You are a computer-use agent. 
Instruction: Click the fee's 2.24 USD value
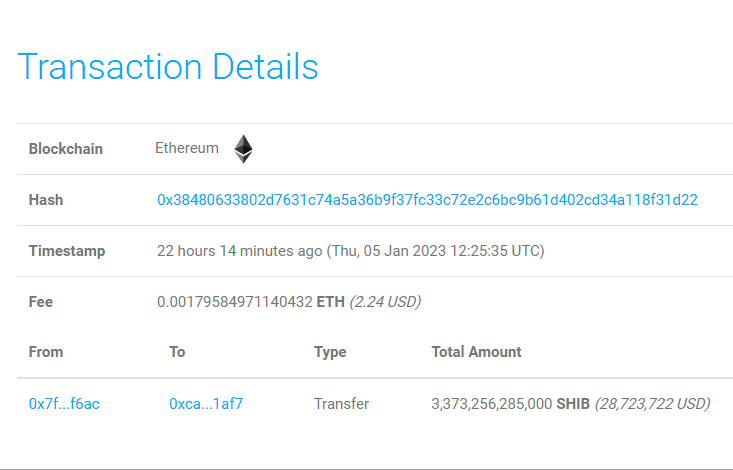tap(385, 301)
